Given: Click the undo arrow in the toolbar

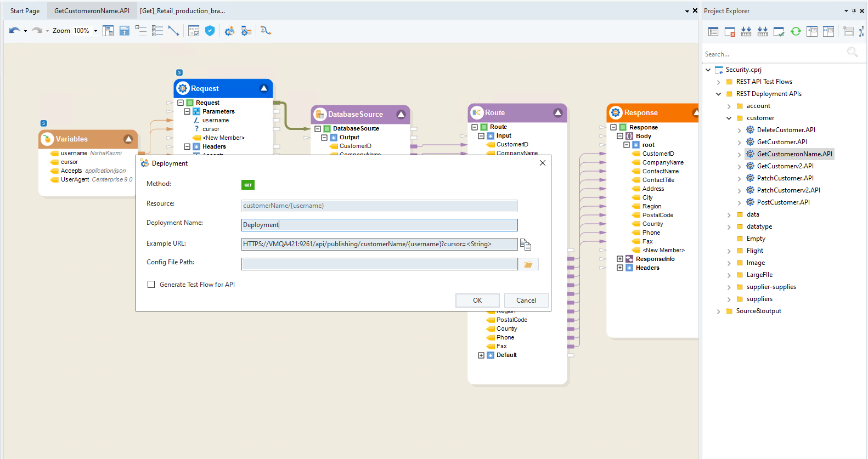Looking at the screenshot, I should coord(14,31).
